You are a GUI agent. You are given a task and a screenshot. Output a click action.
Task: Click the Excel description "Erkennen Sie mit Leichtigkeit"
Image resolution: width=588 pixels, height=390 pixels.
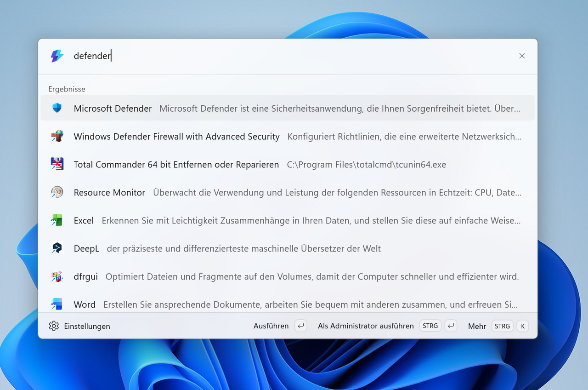(x=311, y=221)
